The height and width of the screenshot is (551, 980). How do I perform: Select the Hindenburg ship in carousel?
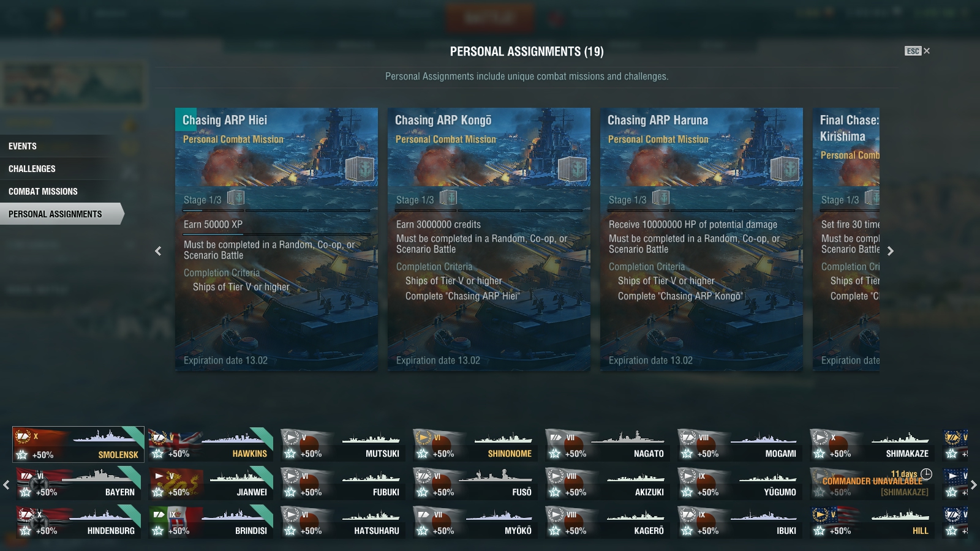(x=77, y=522)
